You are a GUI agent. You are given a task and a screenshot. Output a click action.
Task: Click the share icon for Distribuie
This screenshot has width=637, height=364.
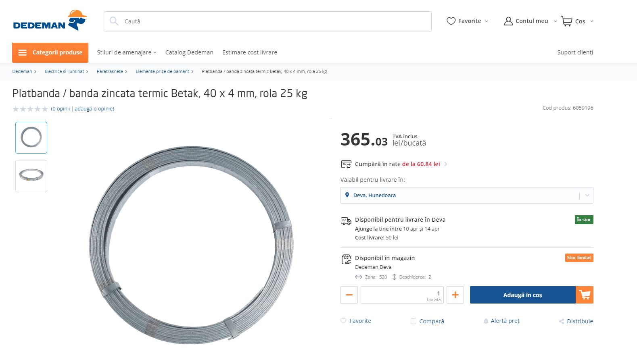point(562,321)
